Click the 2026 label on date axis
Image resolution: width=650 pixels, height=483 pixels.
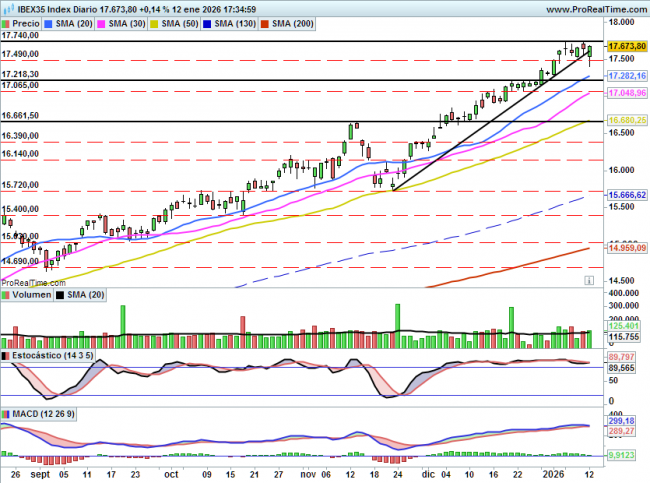tap(554, 474)
